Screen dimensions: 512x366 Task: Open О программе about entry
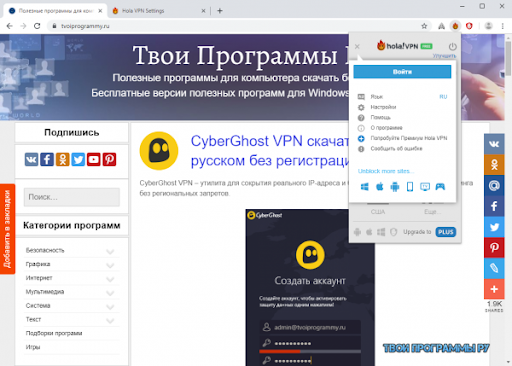(386, 128)
